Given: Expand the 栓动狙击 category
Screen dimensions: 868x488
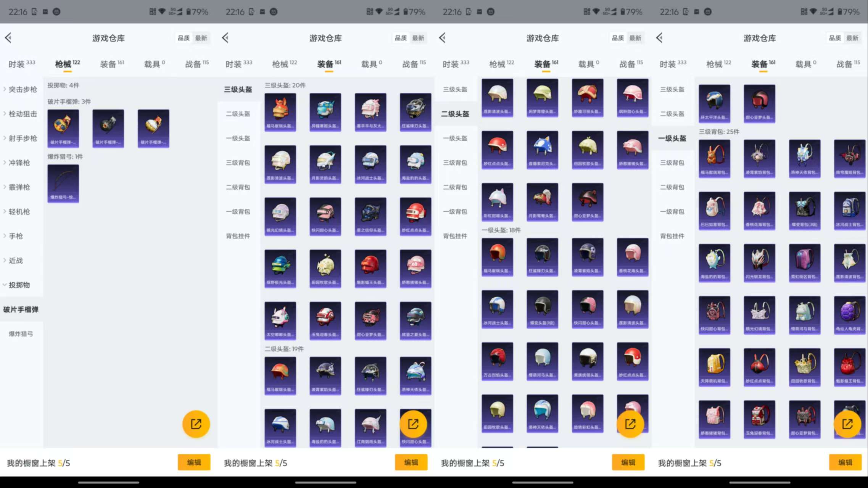Looking at the screenshot, I should [21, 114].
